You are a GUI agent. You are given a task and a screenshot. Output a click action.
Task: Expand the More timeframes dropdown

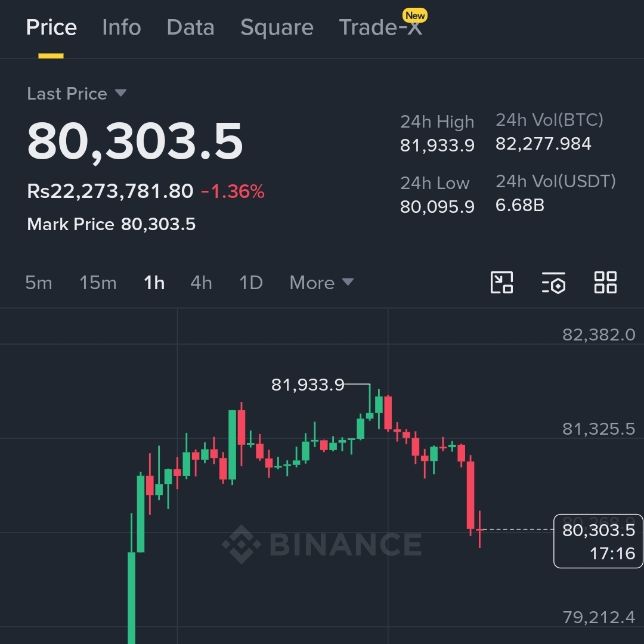[x=321, y=283]
